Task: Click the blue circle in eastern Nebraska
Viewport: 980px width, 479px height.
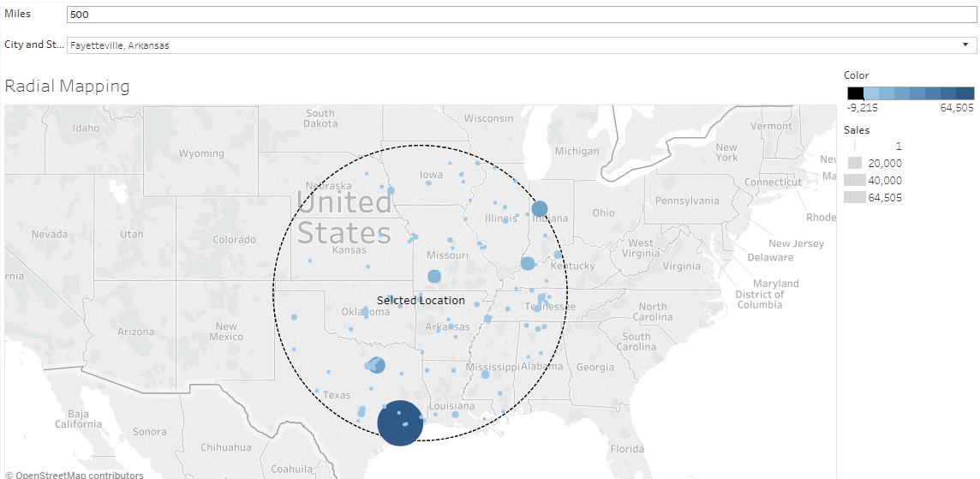Action: pos(391,190)
